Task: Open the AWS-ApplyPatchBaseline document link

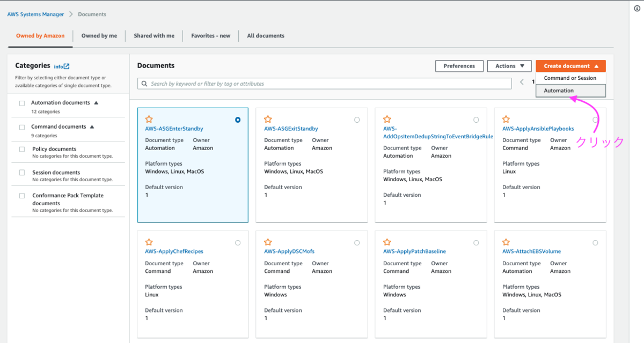Action: [414, 251]
